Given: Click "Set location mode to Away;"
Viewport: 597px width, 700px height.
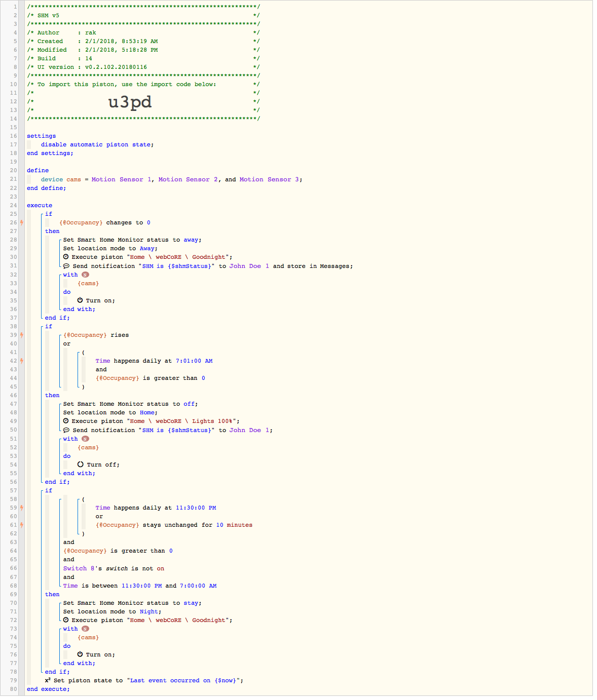Looking at the screenshot, I should tap(110, 248).
